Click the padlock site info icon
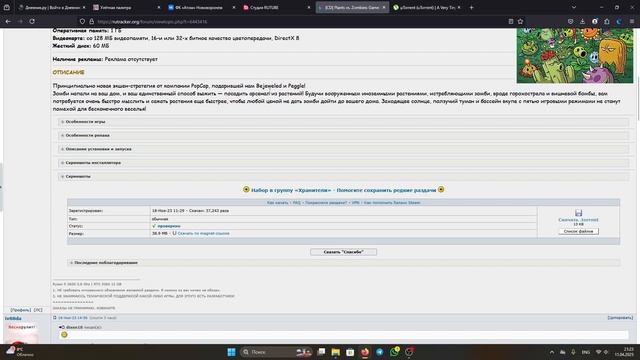The image size is (640, 360). [x=91, y=21]
